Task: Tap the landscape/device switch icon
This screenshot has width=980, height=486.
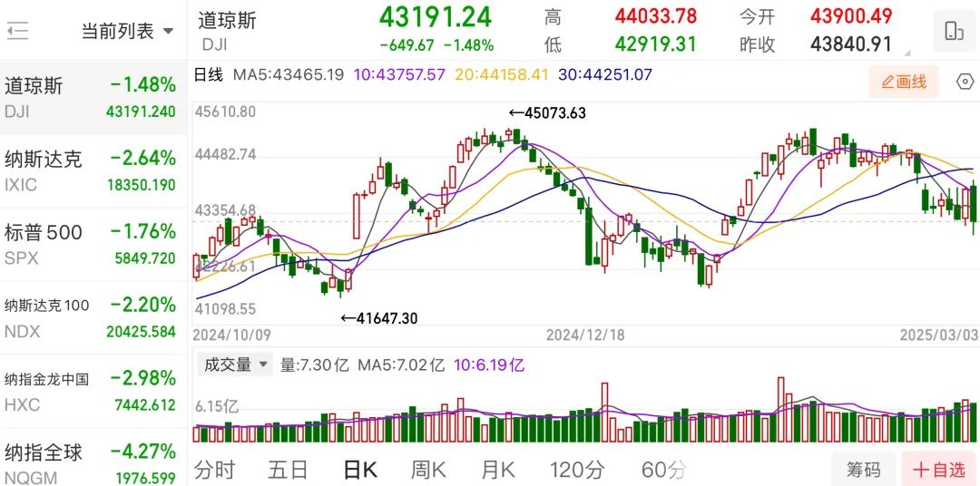Action: click(954, 32)
